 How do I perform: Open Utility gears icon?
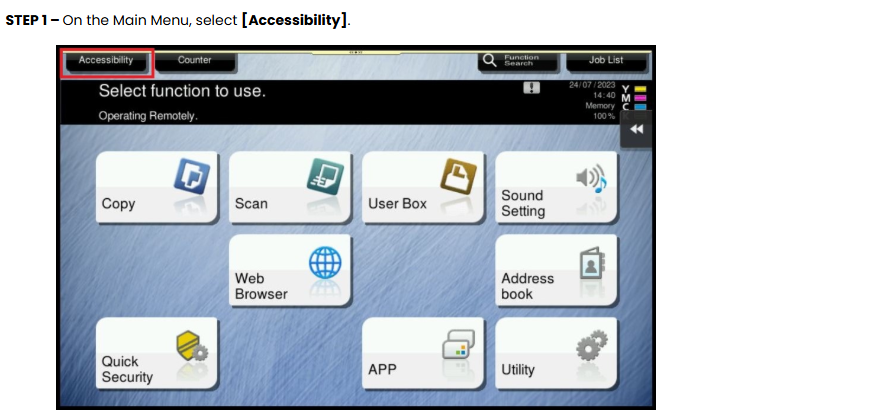pyautogui.click(x=592, y=345)
